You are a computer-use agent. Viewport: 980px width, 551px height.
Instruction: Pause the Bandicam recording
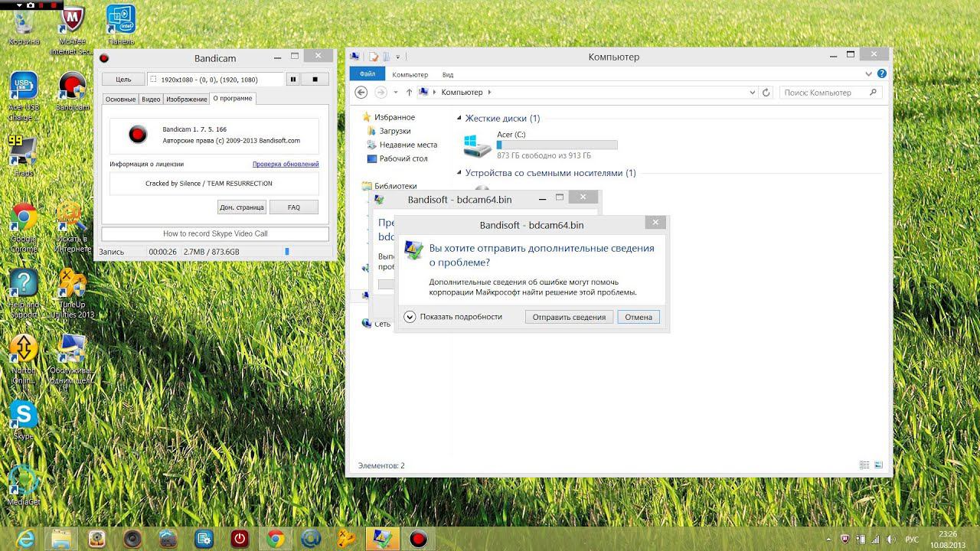(292, 79)
